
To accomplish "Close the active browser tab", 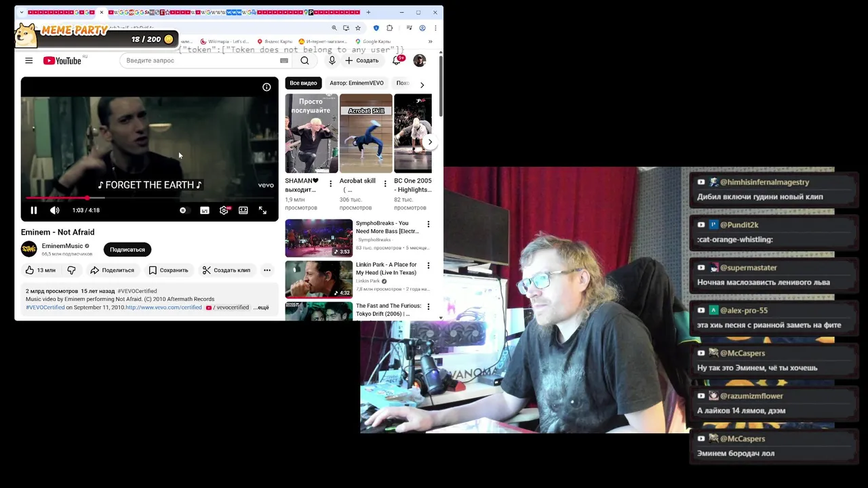I will (102, 12).
